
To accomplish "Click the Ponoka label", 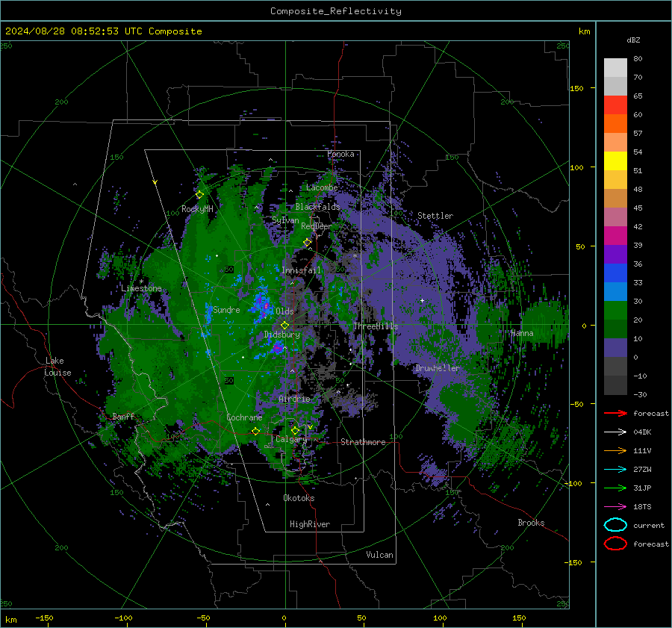I will pos(340,154).
